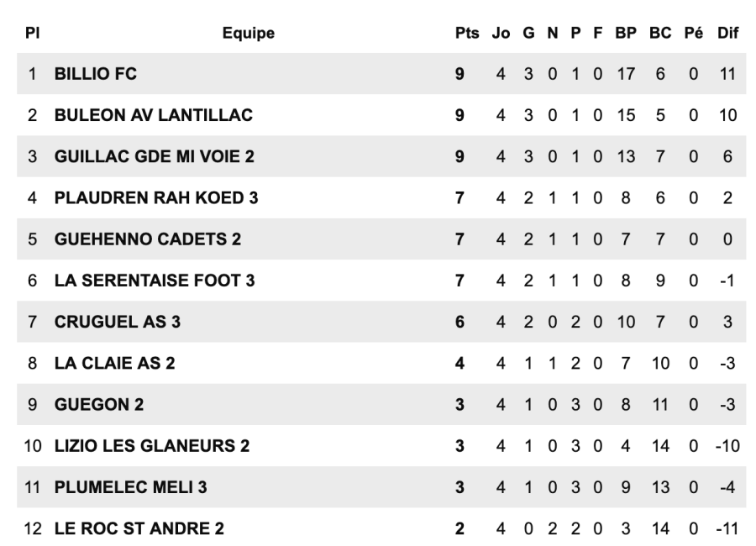
Task: Click the Jo column header
Action: 501,34
